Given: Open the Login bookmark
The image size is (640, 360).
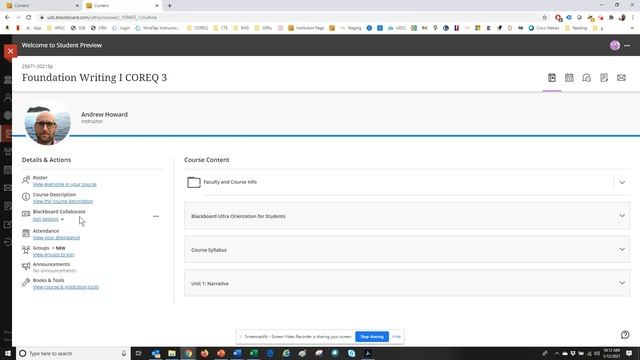Looking at the screenshot, I should pyautogui.click(x=121, y=28).
